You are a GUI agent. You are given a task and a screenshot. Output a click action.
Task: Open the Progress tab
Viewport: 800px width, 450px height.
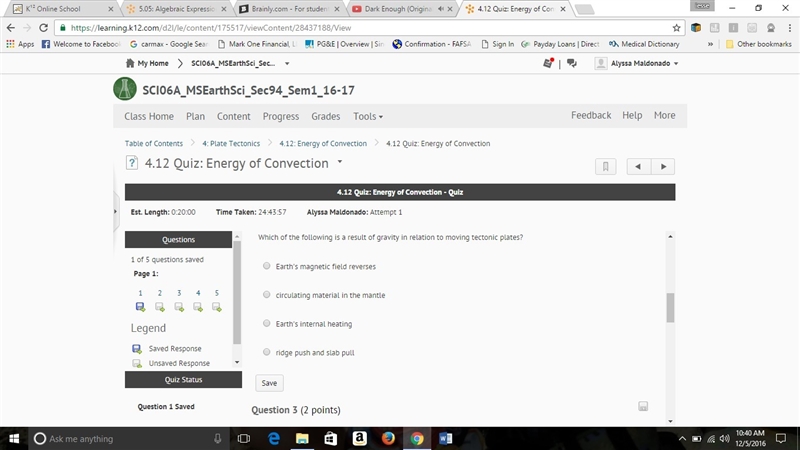pyautogui.click(x=281, y=116)
